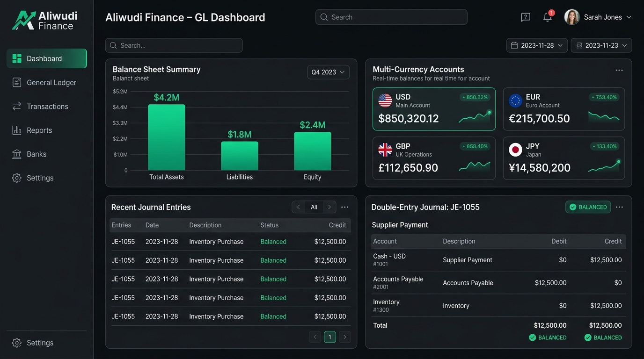Open the help chat icon

click(x=526, y=17)
